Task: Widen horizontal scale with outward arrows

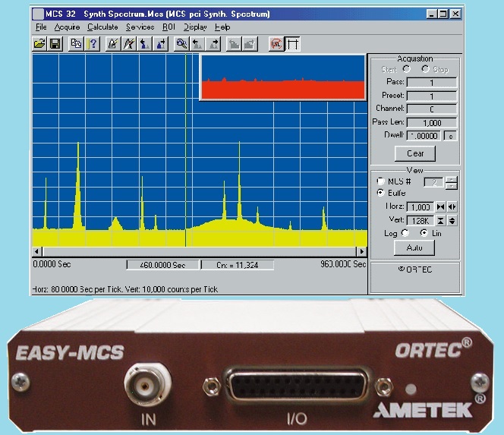Action: 452,206
